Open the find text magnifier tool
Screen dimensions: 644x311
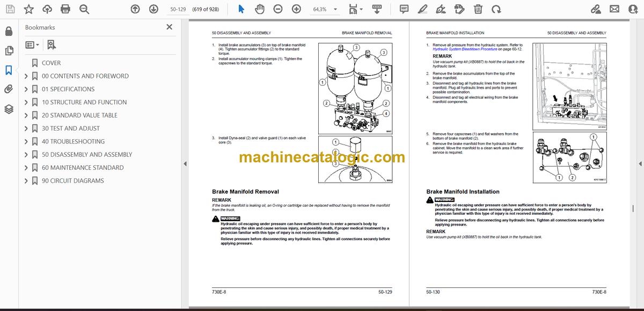click(x=84, y=9)
